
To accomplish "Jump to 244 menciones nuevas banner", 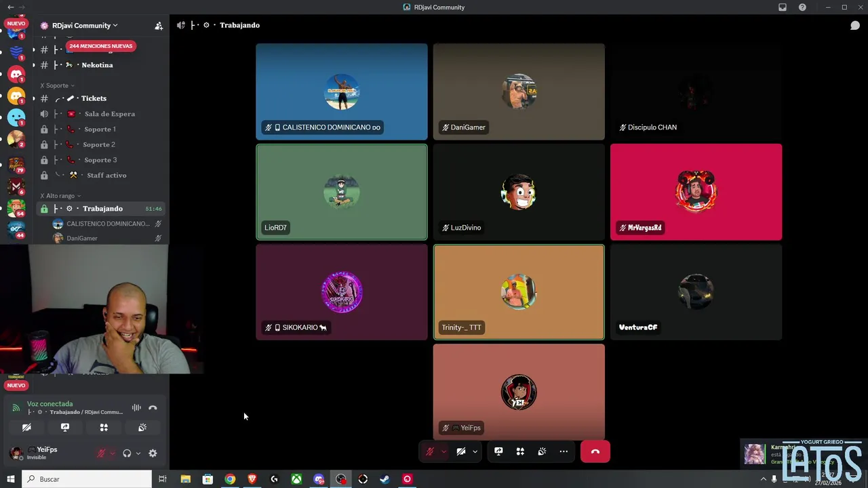I will (x=100, y=46).
